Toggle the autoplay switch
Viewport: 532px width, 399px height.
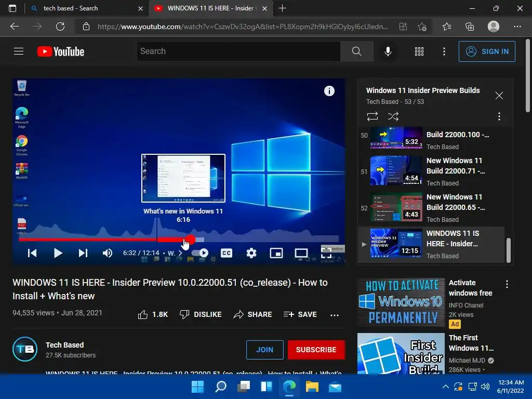(x=200, y=253)
